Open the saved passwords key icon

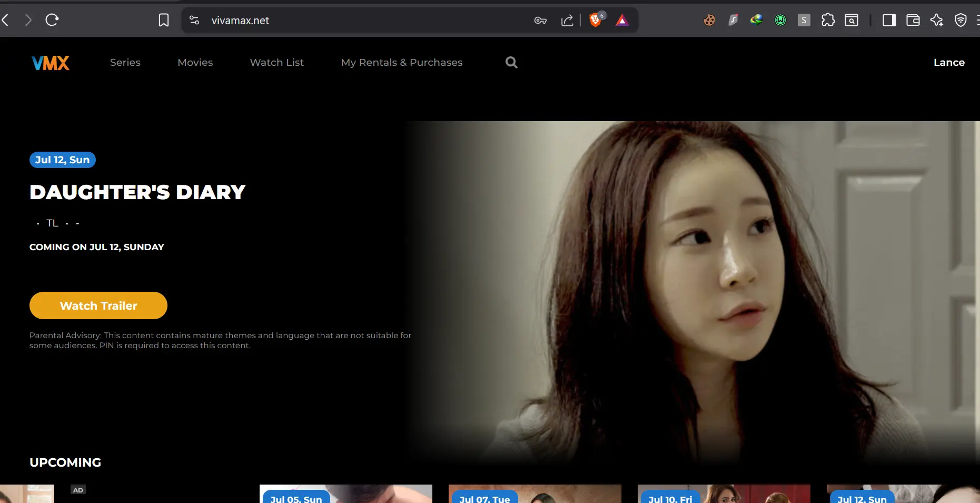click(x=540, y=21)
